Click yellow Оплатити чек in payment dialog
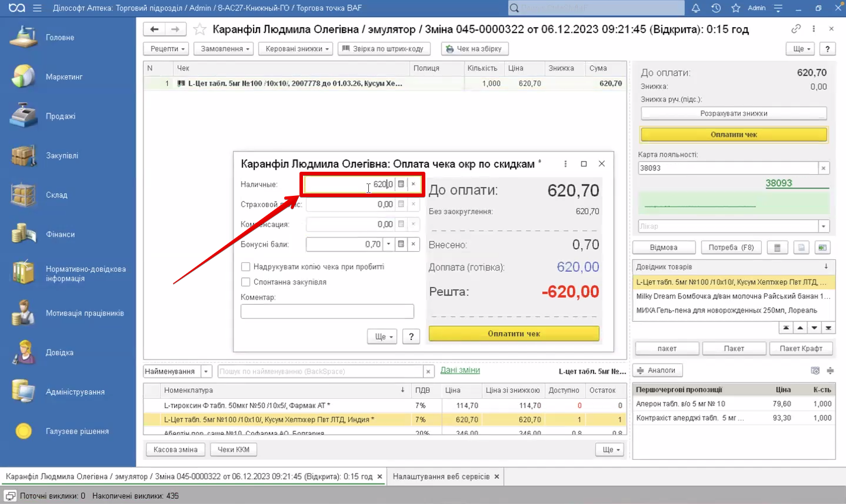The height and width of the screenshot is (504, 846). 514,333
